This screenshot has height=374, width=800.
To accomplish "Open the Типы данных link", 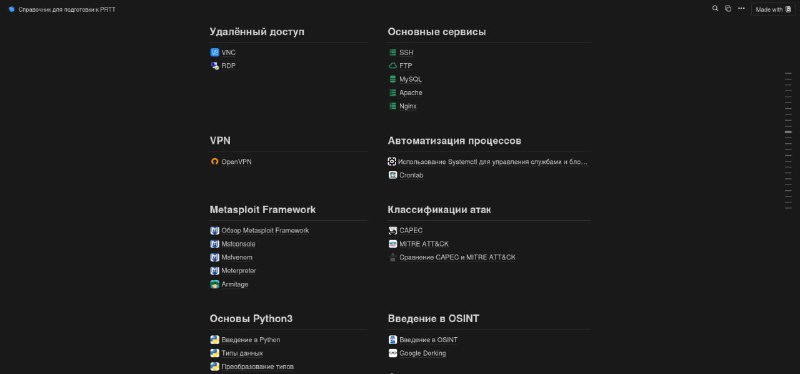I will 242,353.
